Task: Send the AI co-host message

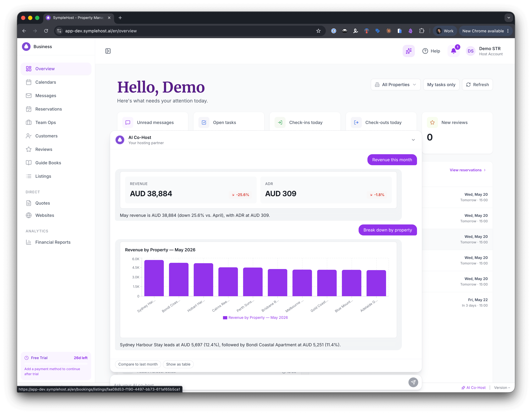Action: tap(413, 382)
